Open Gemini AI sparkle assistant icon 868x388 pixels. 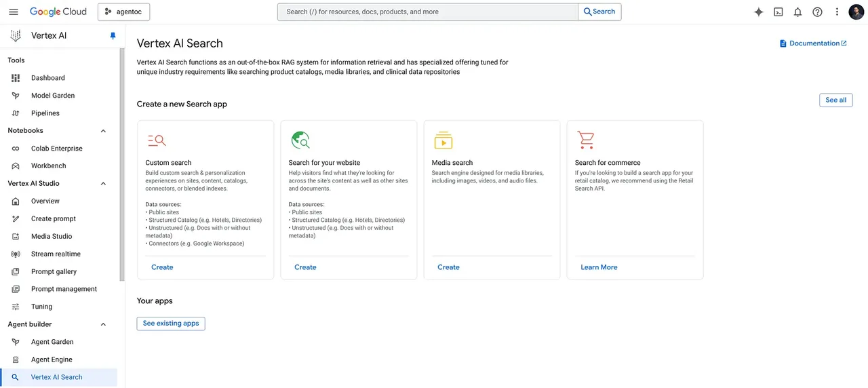(x=759, y=12)
